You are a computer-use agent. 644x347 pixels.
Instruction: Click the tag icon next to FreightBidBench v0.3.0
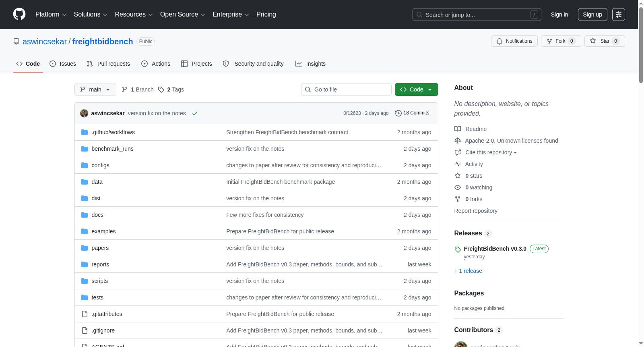tap(458, 249)
